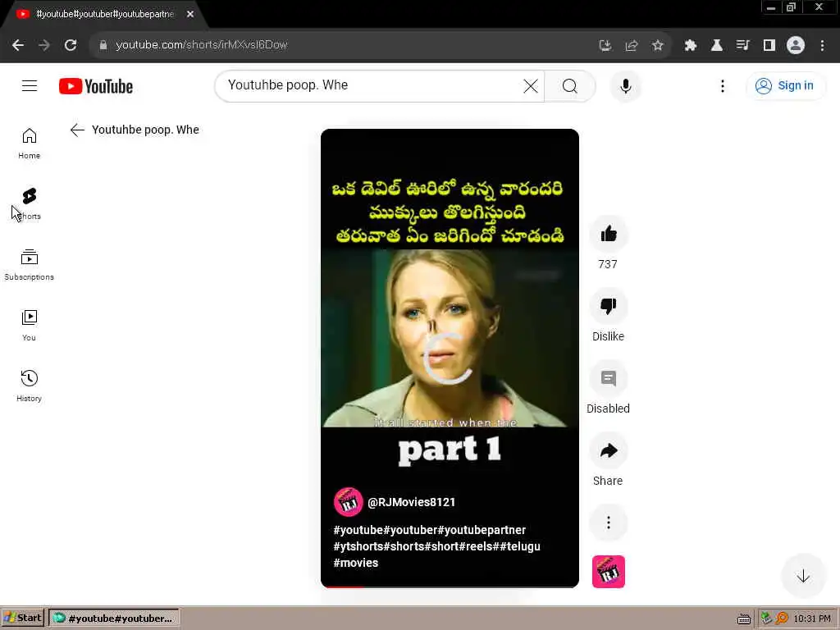
Task: Open on-screen keyboard tray icon
Action: [x=743, y=619]
